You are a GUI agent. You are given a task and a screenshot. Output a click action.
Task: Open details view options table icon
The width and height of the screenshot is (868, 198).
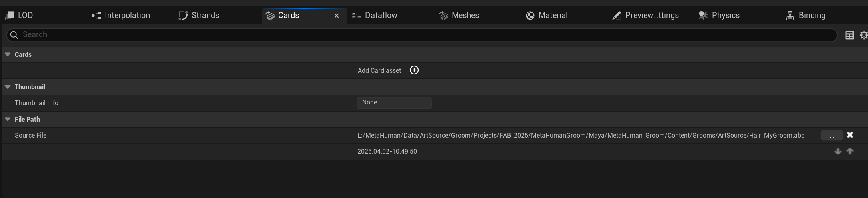pos(850,35)
